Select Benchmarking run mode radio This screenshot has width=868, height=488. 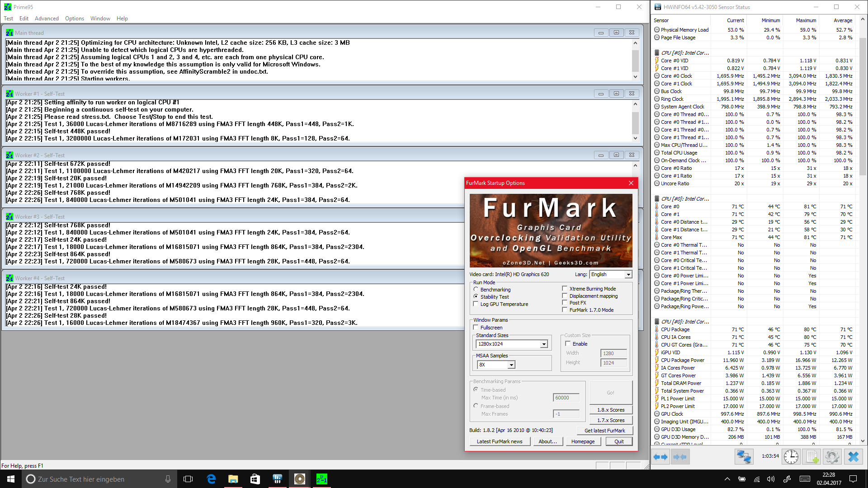[x=476, y=289]
